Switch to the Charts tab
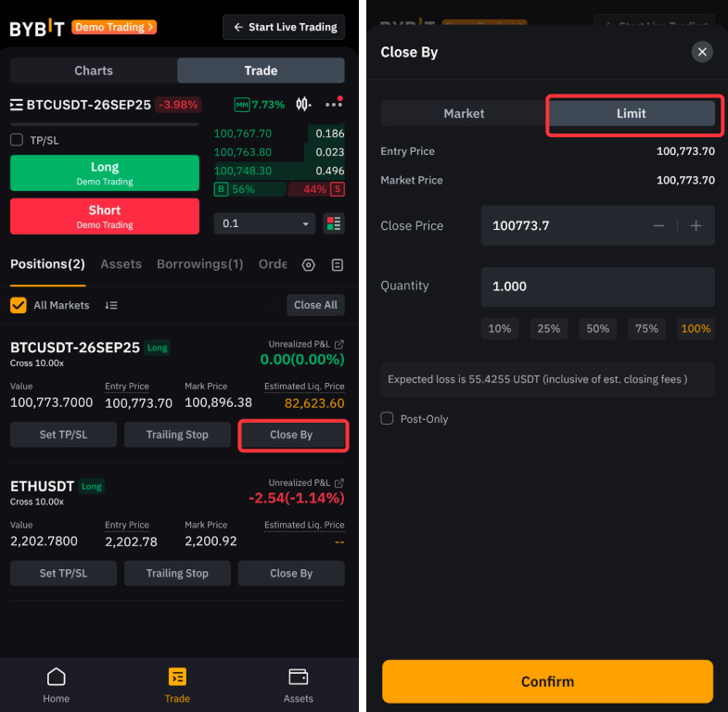This screenshot has width=728, height=712. tap(94, 70)
